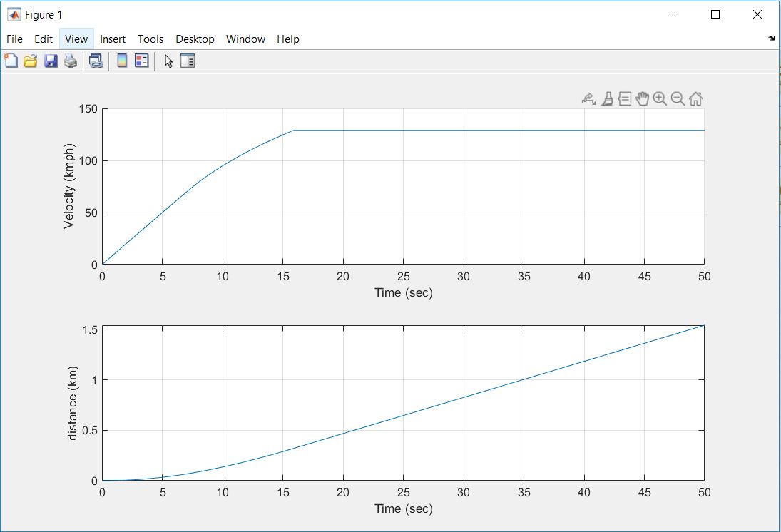
Task: Open the Insert menu
Action: pyautogui.click(x=113, y=39)
